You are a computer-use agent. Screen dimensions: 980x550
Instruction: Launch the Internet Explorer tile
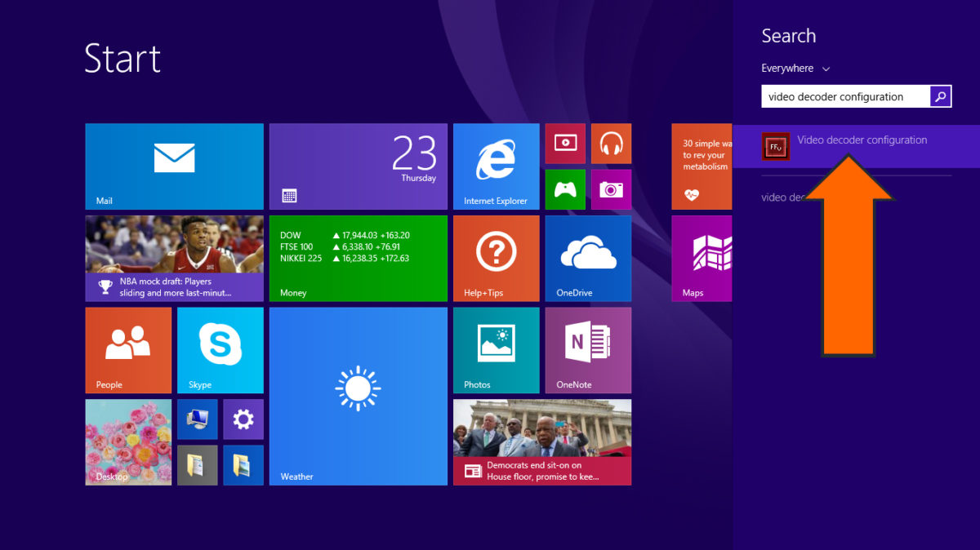pos(497,166)
